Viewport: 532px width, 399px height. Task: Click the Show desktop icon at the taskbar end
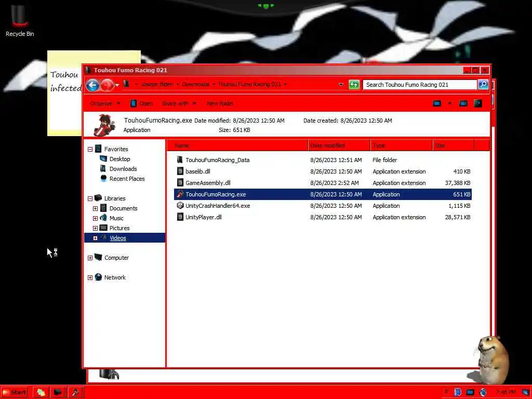click(526, 393)
